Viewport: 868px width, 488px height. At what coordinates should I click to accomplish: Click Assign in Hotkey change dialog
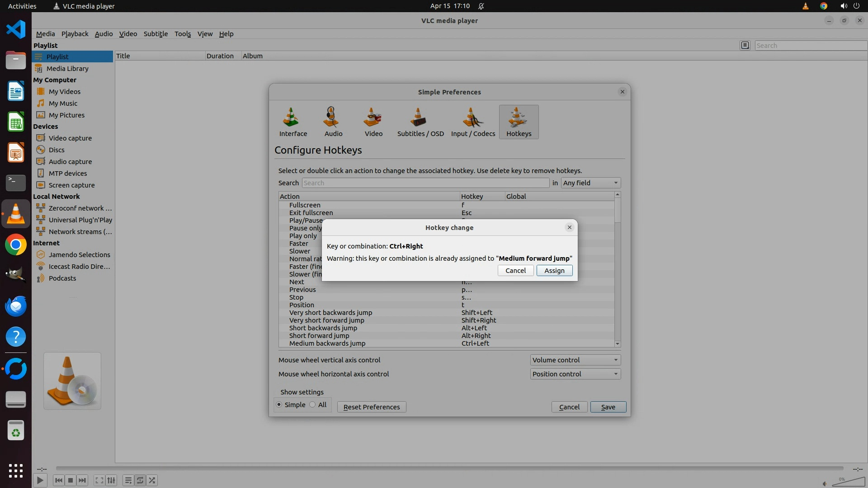tap(554, 271)
